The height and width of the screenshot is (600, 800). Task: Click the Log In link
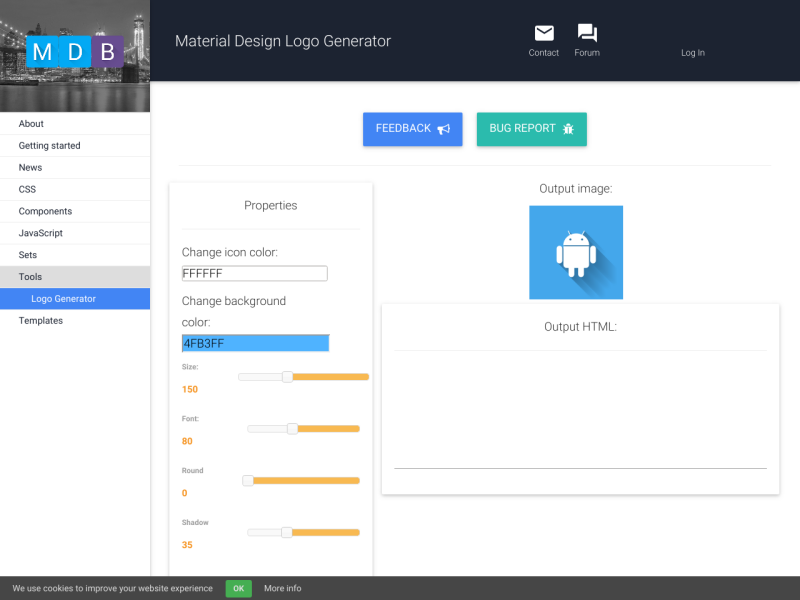point(693,52)
